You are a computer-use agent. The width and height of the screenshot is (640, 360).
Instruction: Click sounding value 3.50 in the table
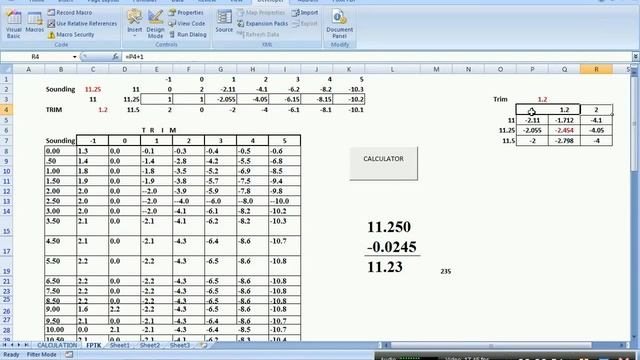pos(60,226)
